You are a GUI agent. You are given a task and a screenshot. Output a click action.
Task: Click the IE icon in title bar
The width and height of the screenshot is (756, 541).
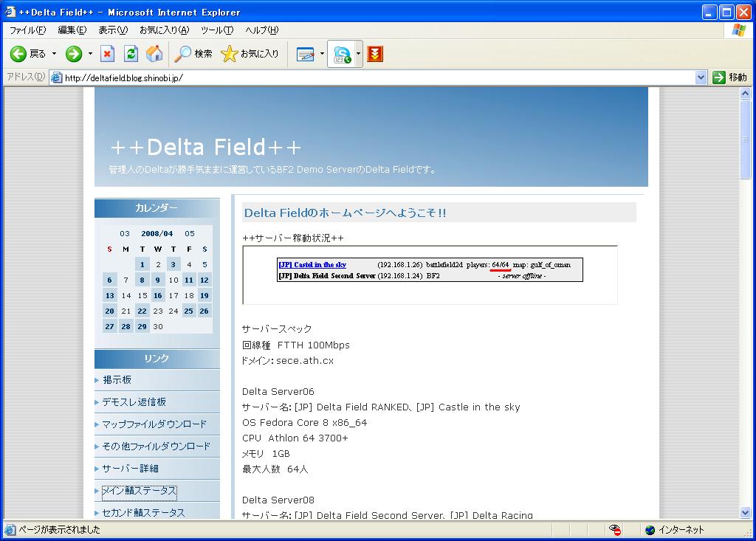[x=10, y=12]
